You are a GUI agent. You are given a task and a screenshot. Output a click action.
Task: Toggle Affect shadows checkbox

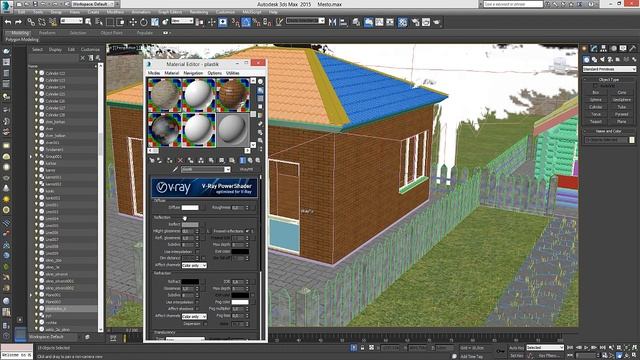(x=197, y=309)
